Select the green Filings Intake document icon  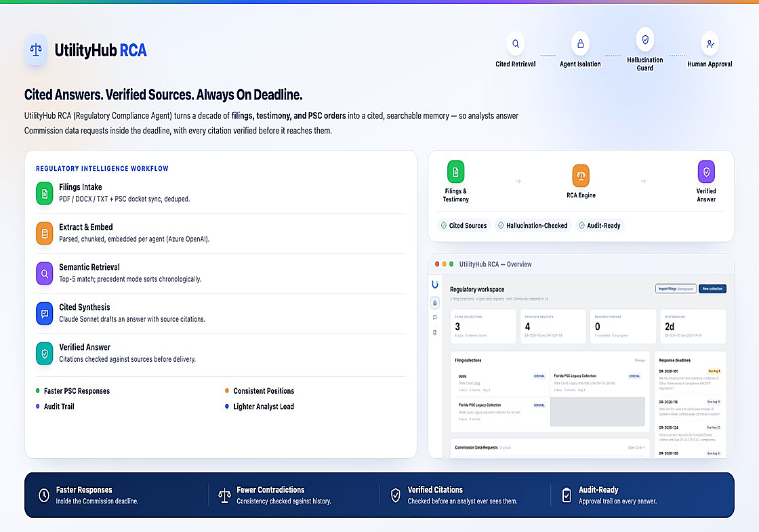pos(45,193)
